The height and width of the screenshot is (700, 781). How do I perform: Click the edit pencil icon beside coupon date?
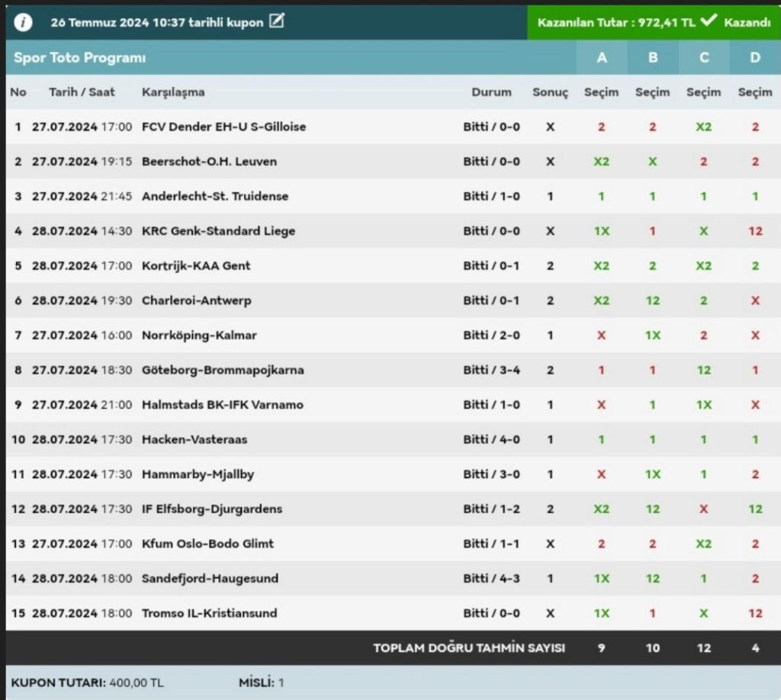277,22
